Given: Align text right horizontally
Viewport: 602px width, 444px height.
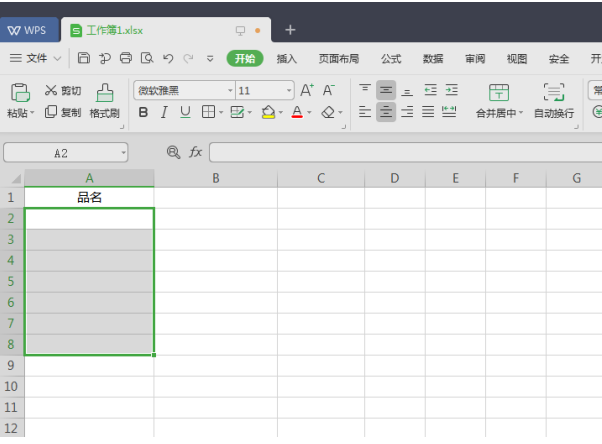Looking at the screenshot, I should [407, 112].
